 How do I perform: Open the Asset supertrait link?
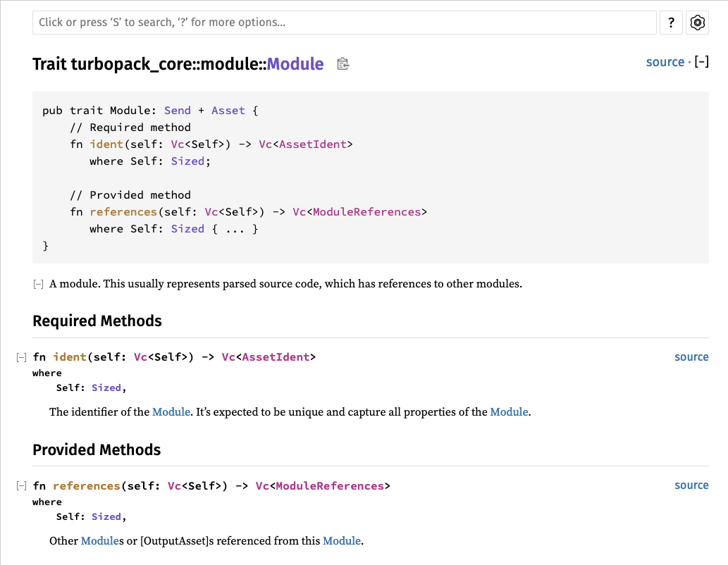click(228, 111)
